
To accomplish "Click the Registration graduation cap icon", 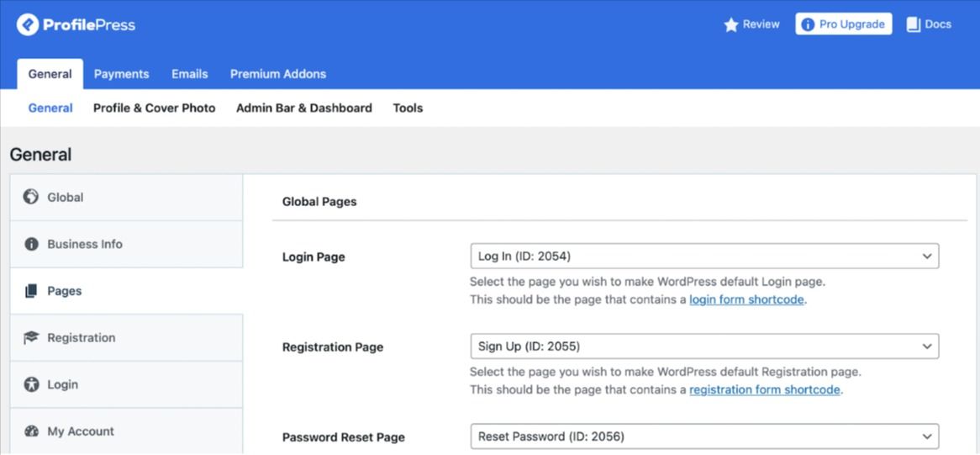I will 31,337.
